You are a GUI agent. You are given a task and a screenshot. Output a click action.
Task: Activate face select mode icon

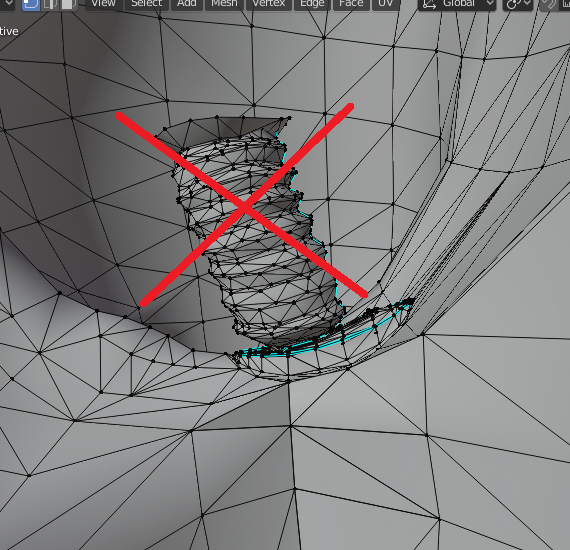pos(68,4)
